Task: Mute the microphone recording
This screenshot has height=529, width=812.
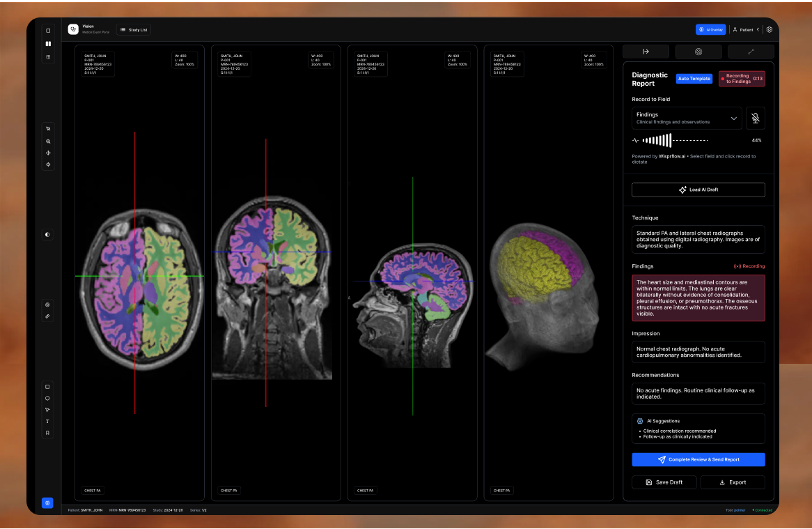Action: tap(755, 118)
